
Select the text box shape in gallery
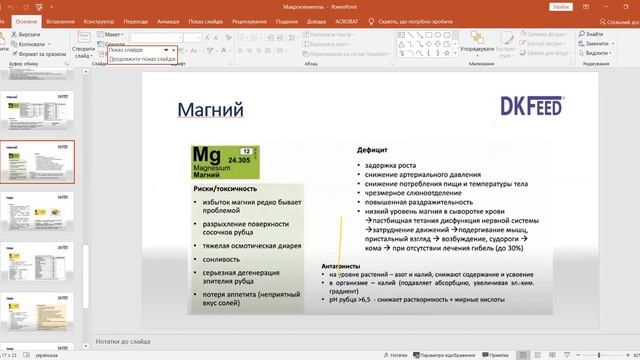coord(401,35)
